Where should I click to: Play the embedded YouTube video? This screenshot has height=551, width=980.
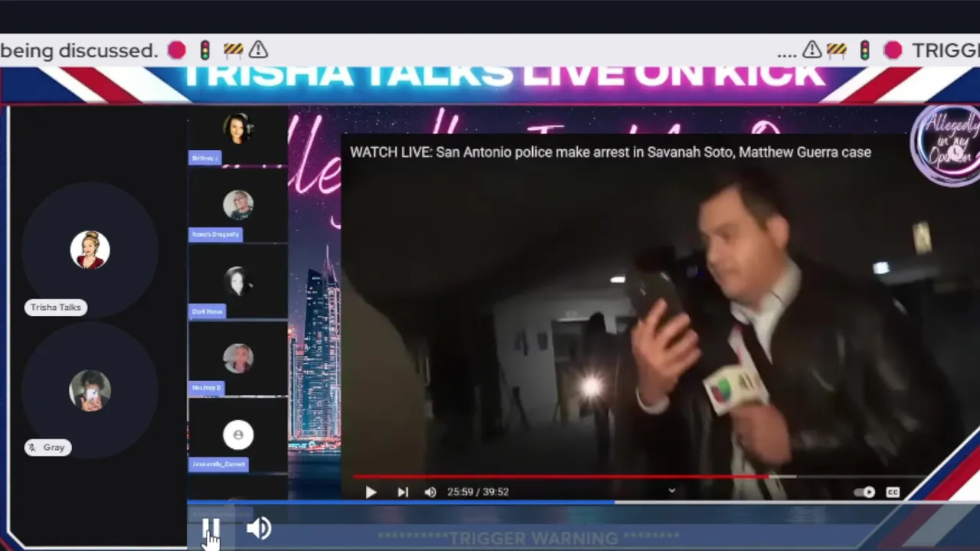(371, 492)
